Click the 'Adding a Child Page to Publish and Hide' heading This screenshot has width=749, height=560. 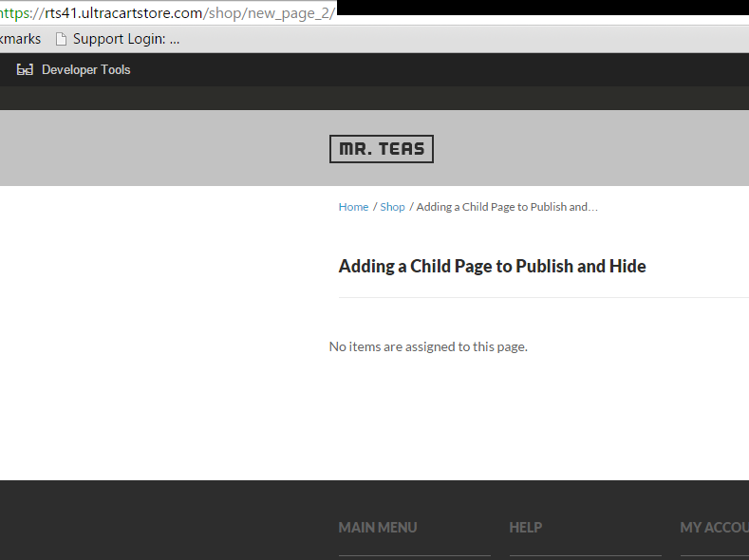click(x=492, y=266)
